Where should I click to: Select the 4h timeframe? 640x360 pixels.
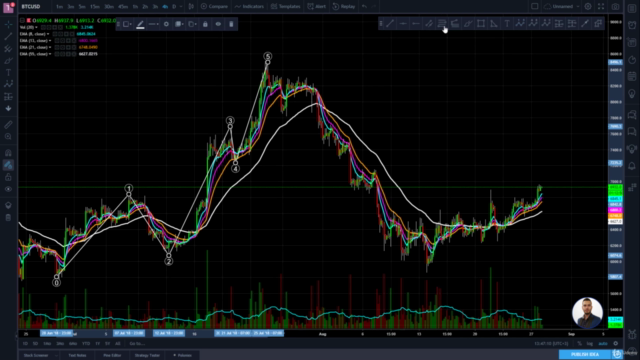coord(165,7)
